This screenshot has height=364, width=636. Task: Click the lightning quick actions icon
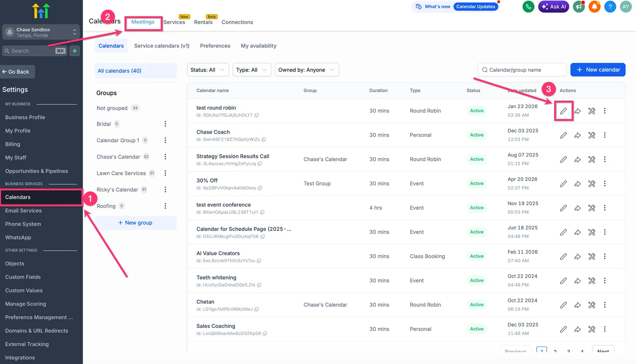[74, 51]
